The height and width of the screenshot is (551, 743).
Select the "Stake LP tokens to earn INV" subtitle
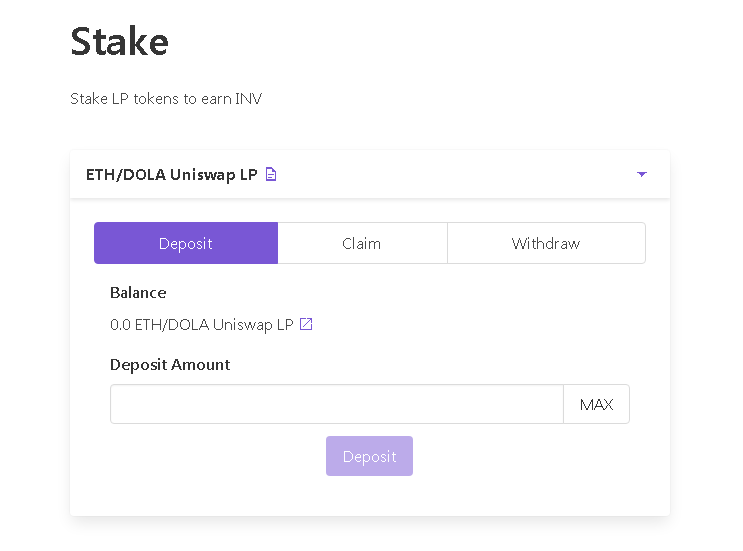click(x=166, y=99)
